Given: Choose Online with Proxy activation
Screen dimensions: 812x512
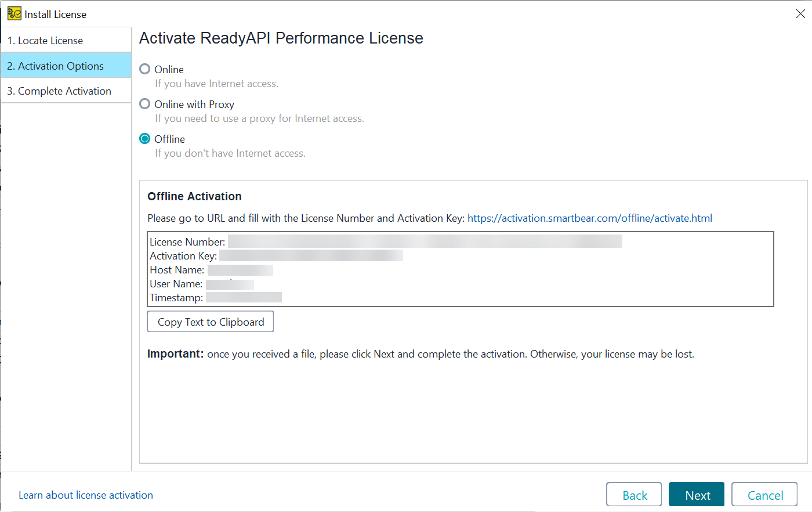Looking at the screenshot, I should coord(144,104).
